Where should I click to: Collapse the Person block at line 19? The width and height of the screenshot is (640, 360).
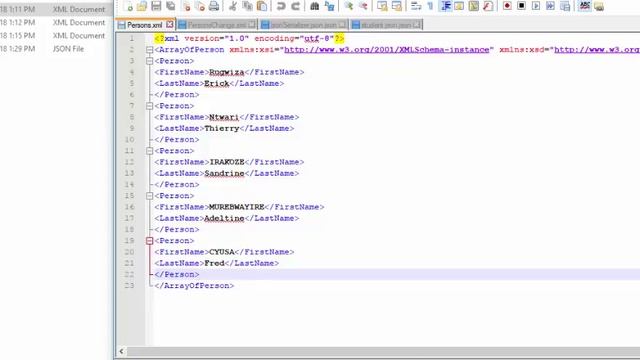coord(149,241)
